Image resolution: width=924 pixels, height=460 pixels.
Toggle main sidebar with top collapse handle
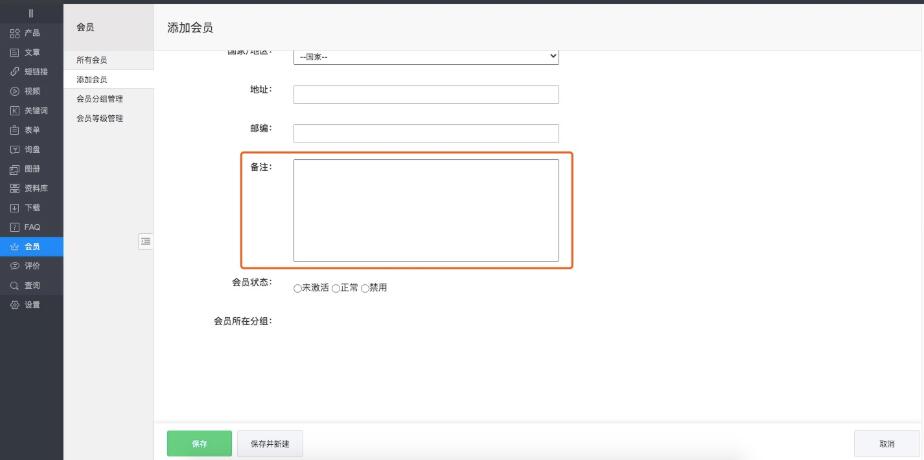[30, 13]
